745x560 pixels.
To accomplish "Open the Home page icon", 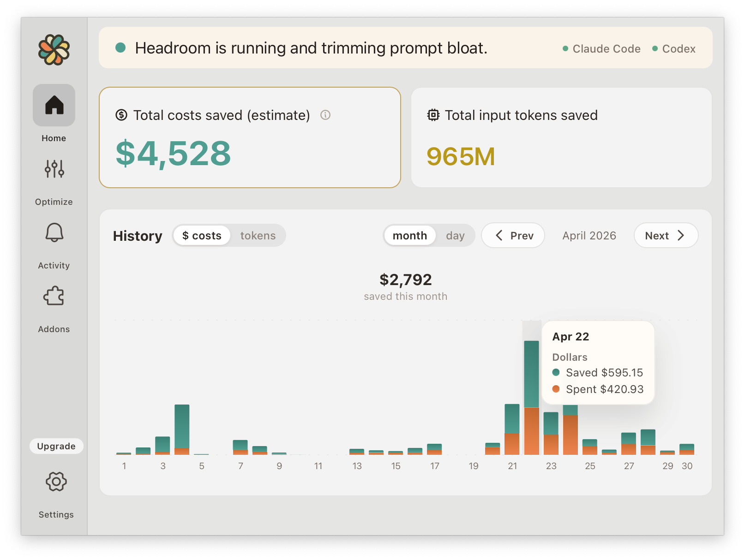I will (54, 105).
